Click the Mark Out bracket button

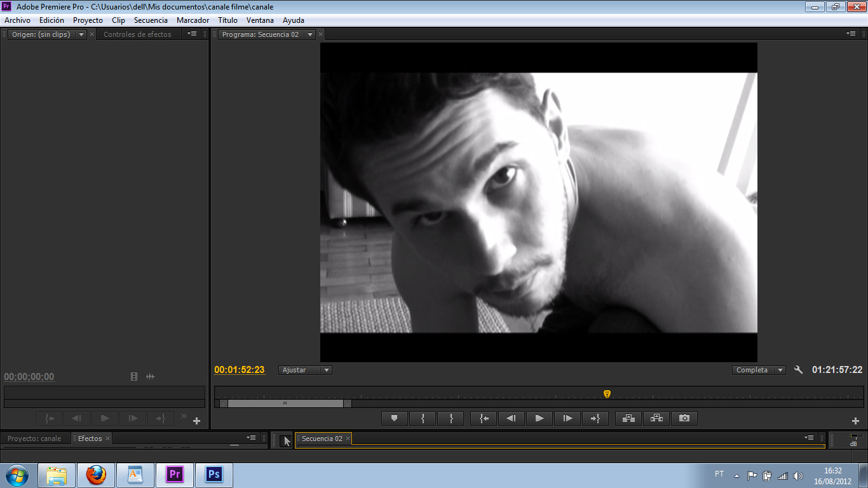[x=451, y=418]
